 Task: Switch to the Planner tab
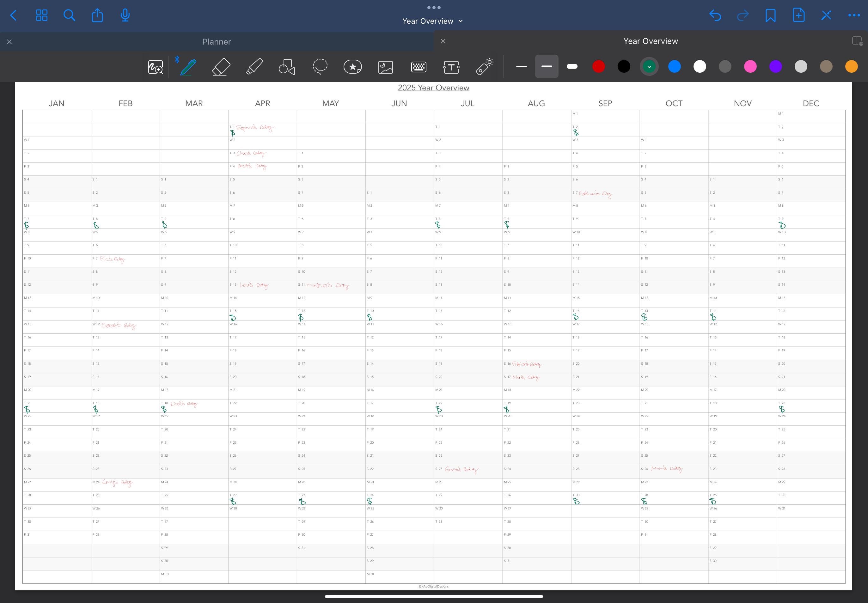[x=217, y=42]
